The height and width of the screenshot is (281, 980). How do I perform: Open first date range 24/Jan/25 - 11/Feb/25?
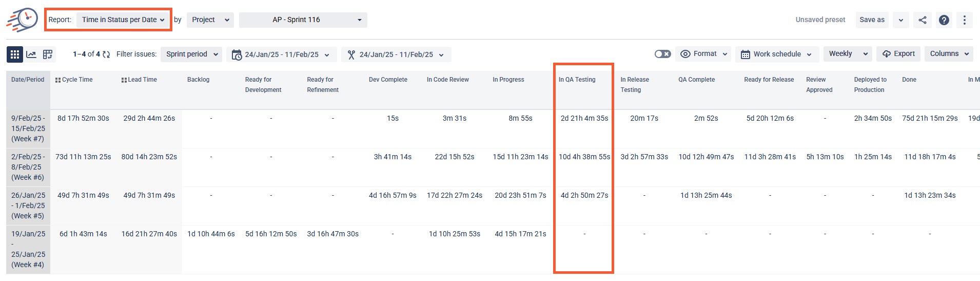(282, 54)
